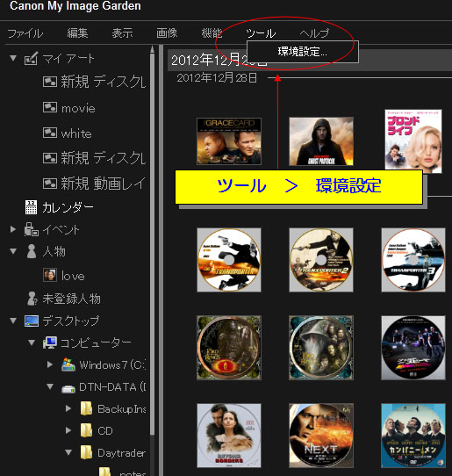Open the 表示 menu
This screenshot has width=452, height=476.
122,32
